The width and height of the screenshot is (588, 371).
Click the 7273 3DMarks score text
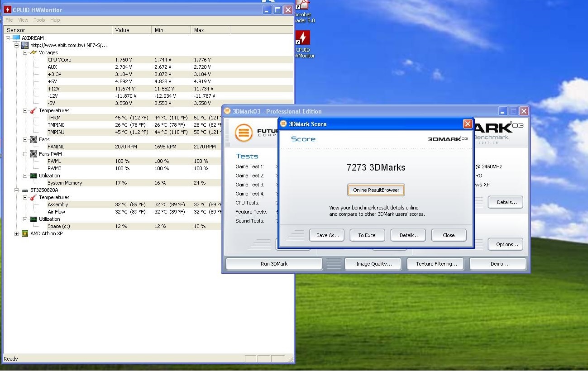pyautogui.click(x=376, y=167)
